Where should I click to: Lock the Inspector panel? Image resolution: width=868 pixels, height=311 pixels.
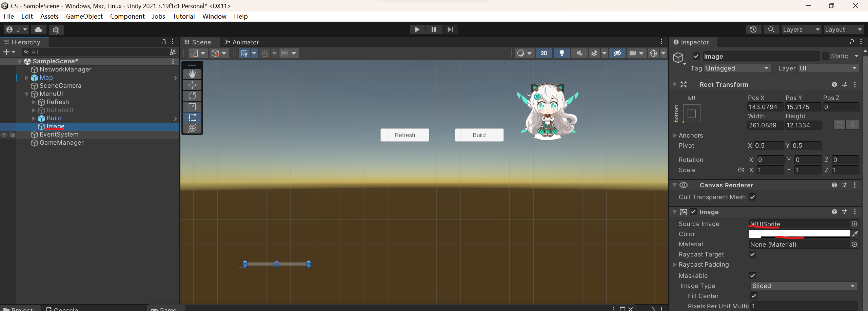tap(852, 42)
